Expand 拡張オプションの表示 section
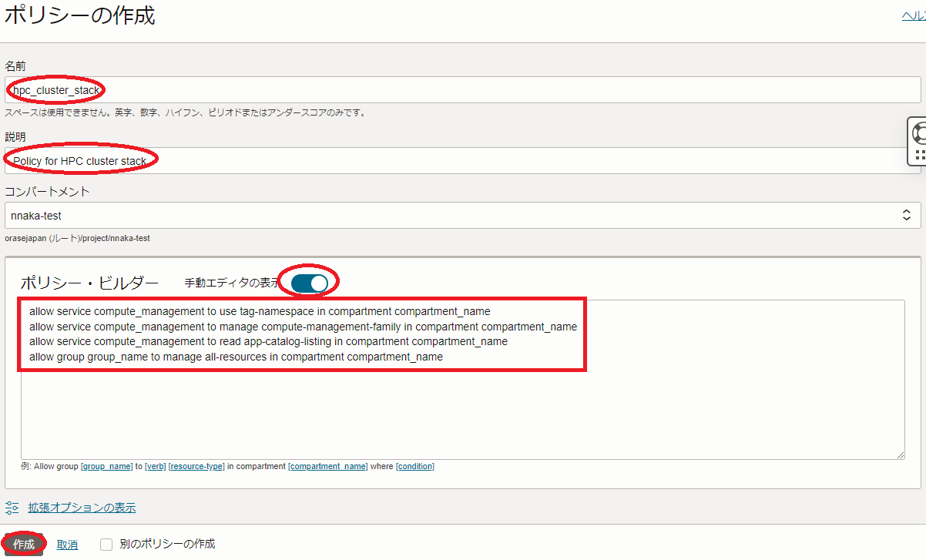The height and width of the screenshot is (560, 926). [x=82, y=508]
